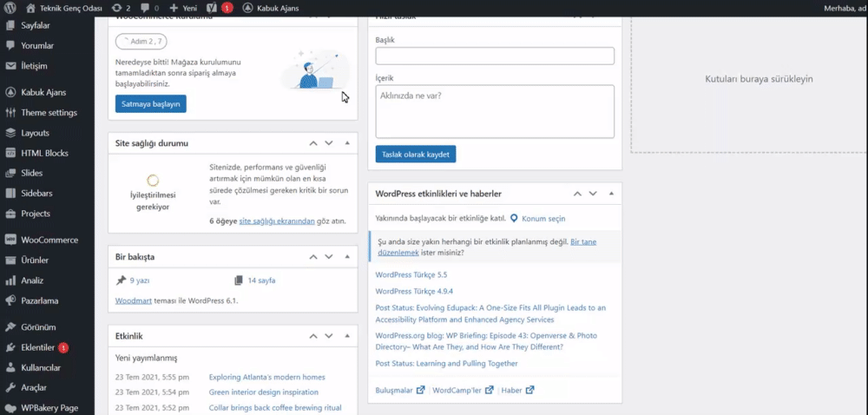868x415 pixels.
Task: Collapse the Etkinlik panel
Action: click(x=347, y=336)
